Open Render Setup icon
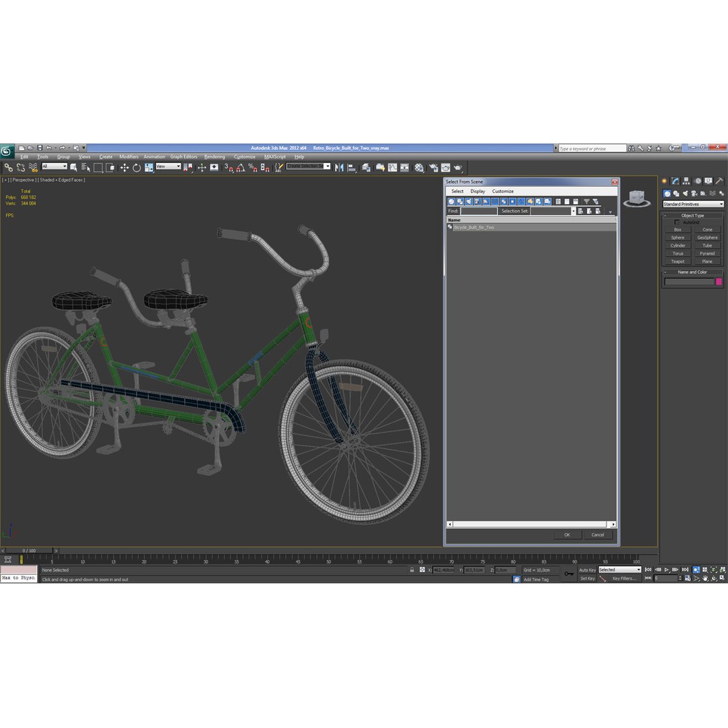 click(x=433, y=168)
